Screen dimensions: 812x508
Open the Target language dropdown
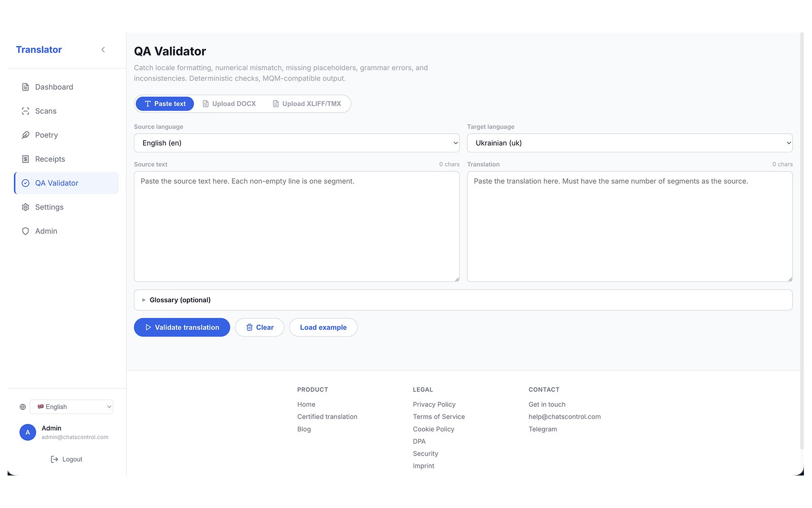click(x=630, y=143)
